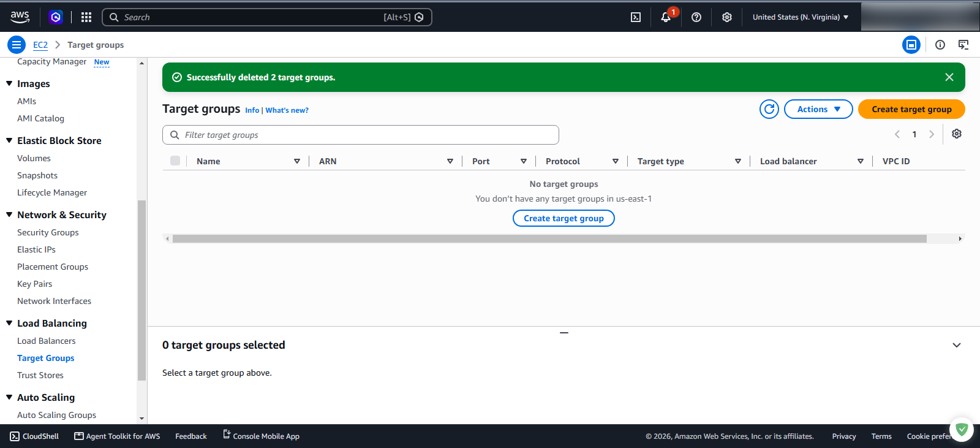Collapse the Elastic Block Store section

[9, 140]
